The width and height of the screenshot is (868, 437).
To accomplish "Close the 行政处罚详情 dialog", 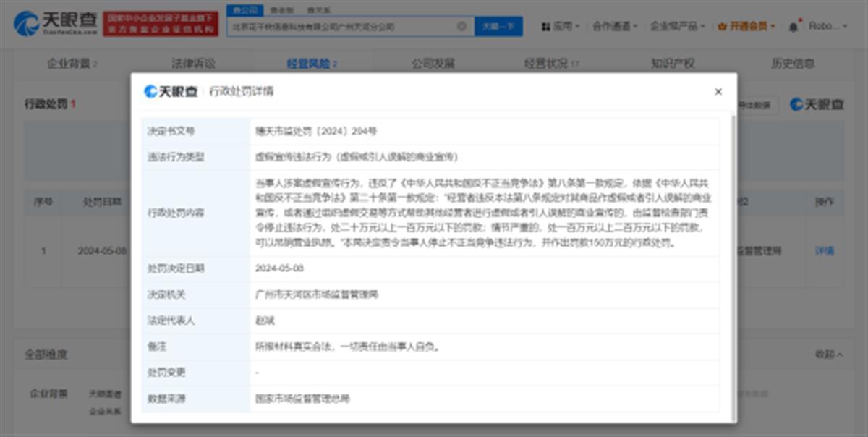I will 718,92.
